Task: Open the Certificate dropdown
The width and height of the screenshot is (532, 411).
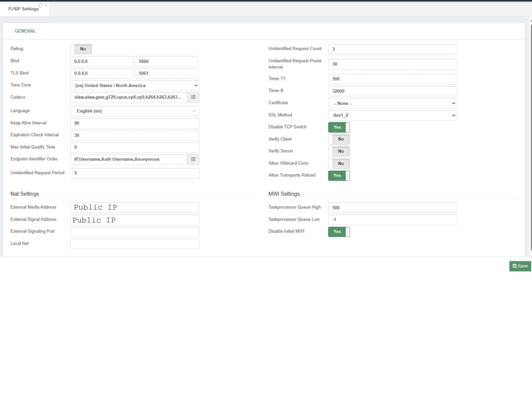Action: [x=392, y=103]
